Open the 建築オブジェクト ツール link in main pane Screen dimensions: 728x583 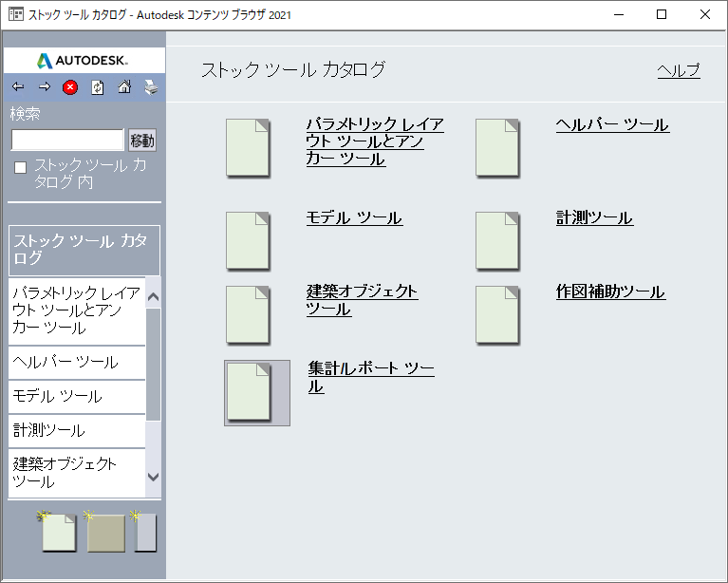[363, 300]
